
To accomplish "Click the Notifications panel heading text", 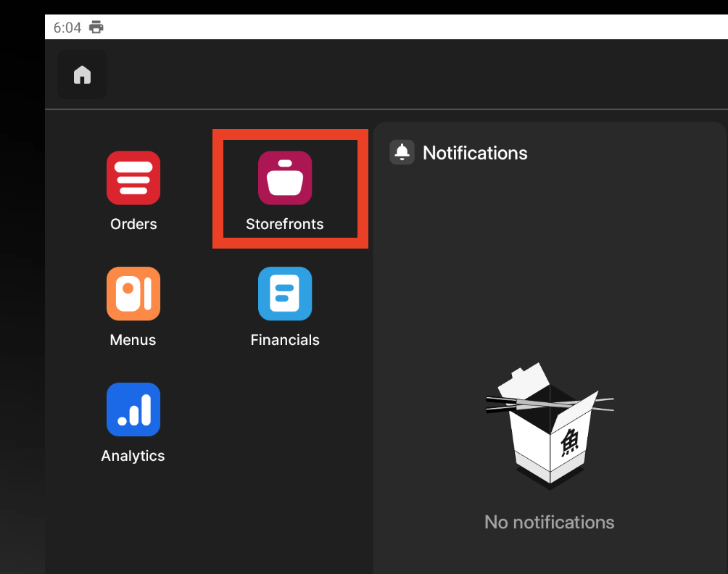I will [x=475, y=153].
